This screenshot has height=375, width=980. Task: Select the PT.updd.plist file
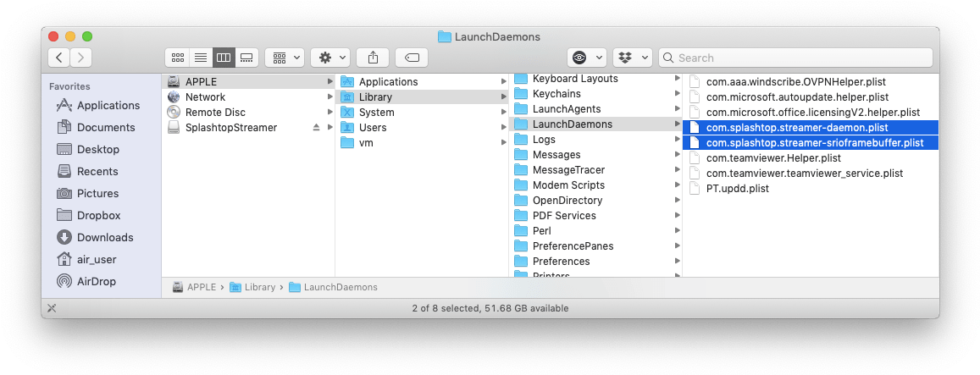(811, 188)
